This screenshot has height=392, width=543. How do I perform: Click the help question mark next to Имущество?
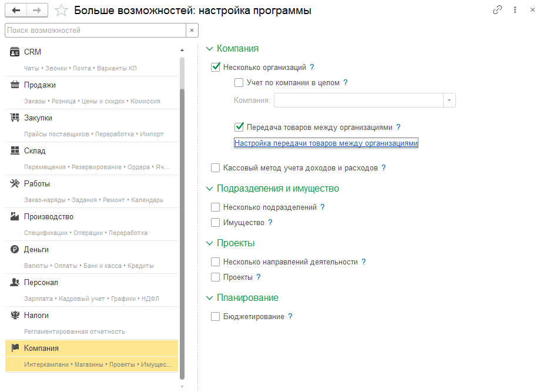(270, 223)
